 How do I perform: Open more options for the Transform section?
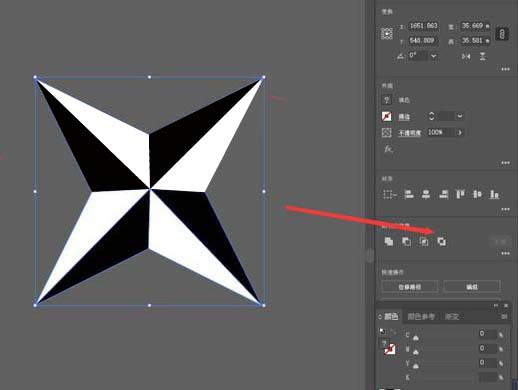click(x=505, y=69)
